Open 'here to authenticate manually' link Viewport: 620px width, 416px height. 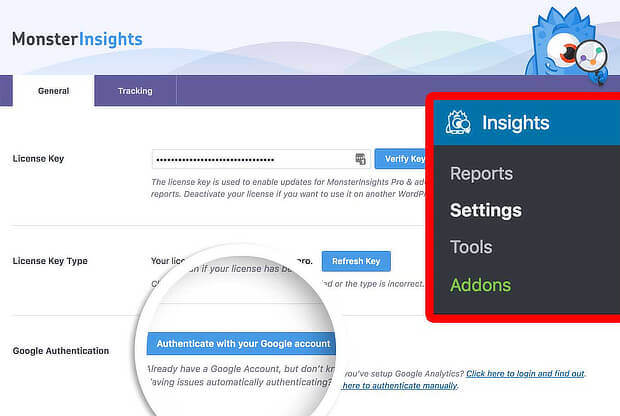click(400, 385)
